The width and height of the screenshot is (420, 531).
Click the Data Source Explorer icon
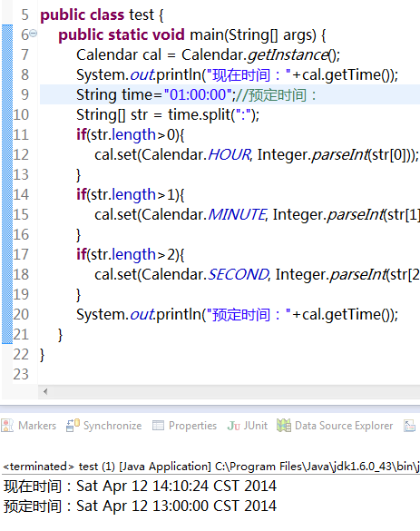[x=284, y=426]
